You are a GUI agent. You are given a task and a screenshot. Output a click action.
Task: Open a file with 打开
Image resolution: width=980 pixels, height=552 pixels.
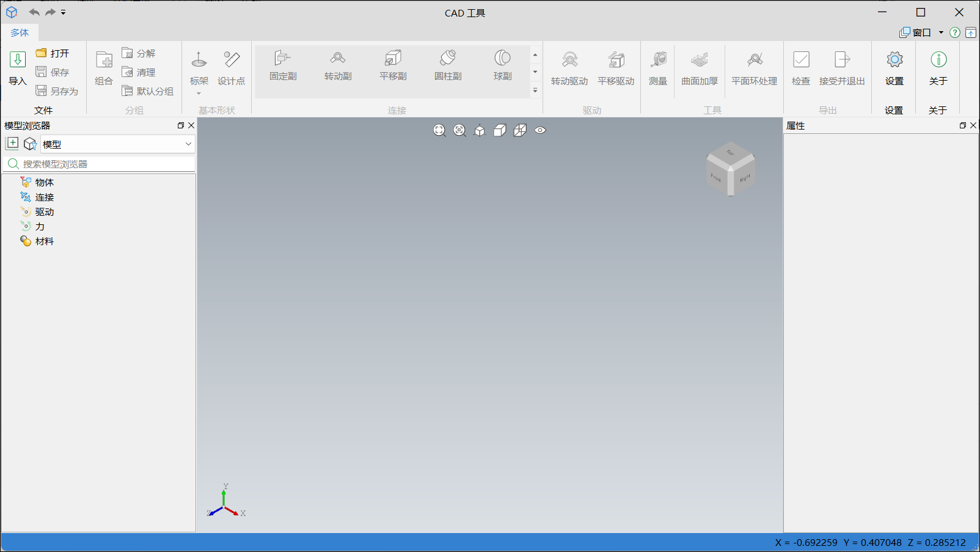53,53
